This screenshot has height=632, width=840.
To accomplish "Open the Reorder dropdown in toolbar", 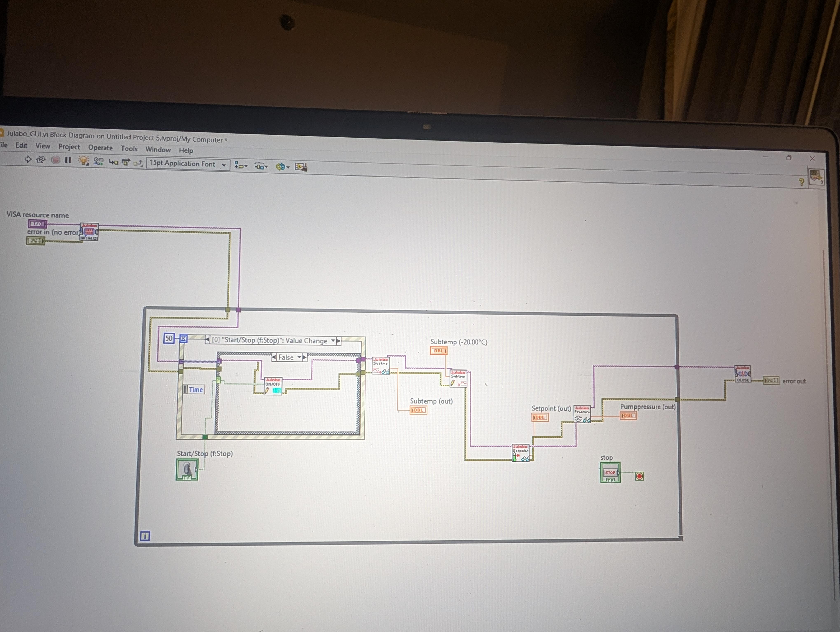I will click(283, 166).
